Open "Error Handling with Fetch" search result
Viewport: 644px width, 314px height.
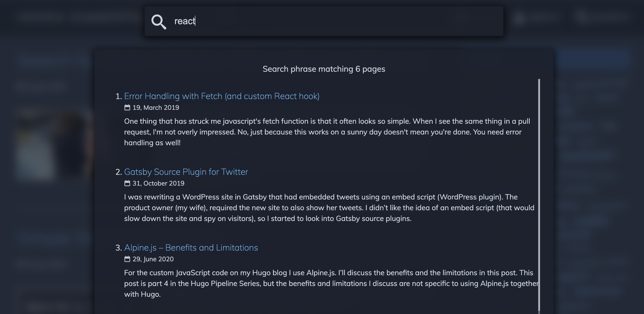coord(222,96)
